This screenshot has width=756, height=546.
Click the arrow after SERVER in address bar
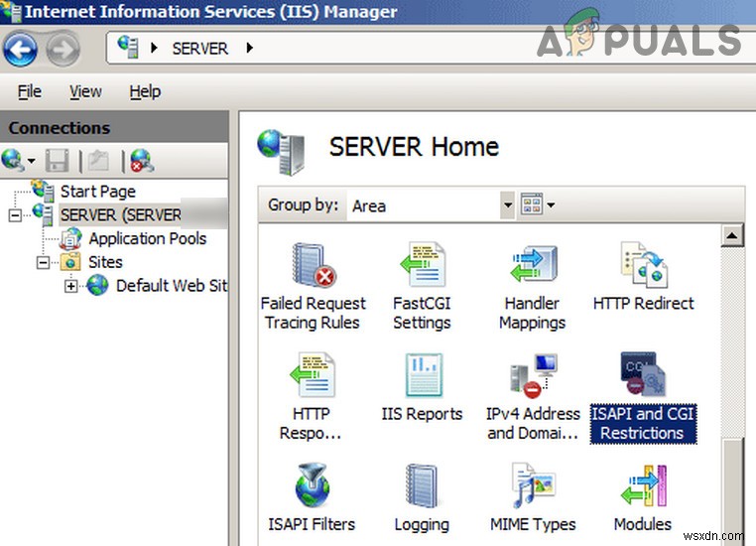pyautogui.click(x=249, y=48)
